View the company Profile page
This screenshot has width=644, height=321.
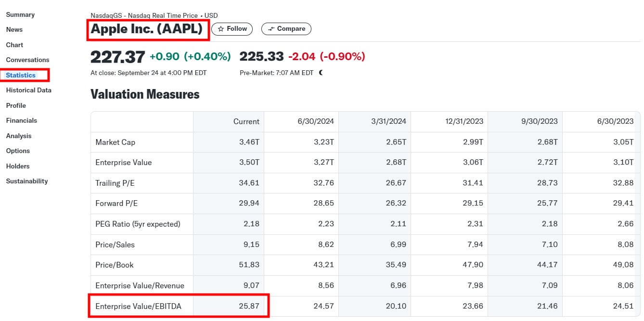pyautogui.click(x=16, y=105)
